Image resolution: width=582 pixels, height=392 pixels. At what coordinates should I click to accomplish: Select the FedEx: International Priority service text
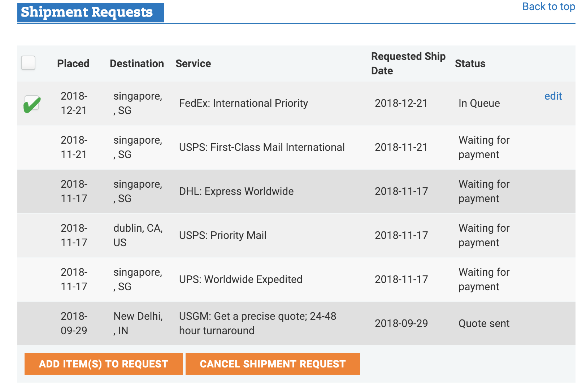click(x=243, y=103)
